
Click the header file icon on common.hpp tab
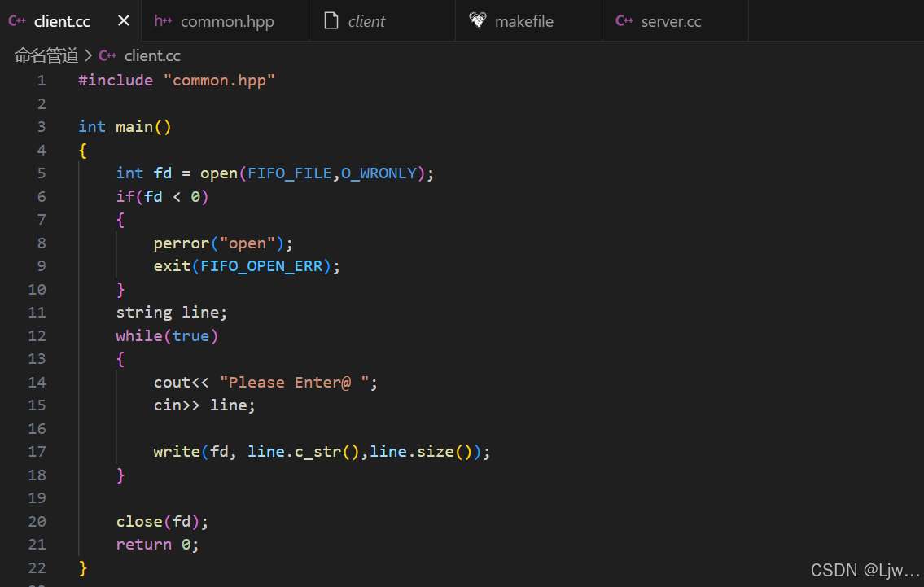(x=163, y=21)
